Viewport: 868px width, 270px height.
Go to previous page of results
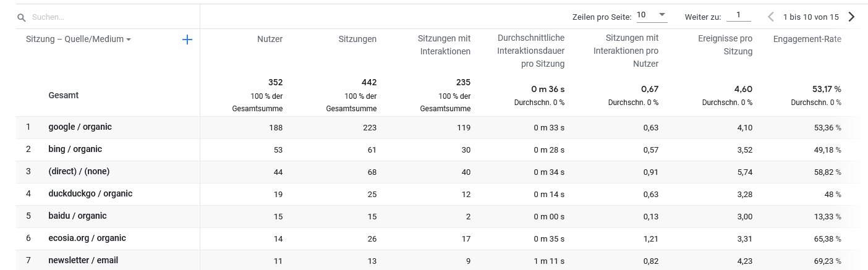click(x=771, y=17)
